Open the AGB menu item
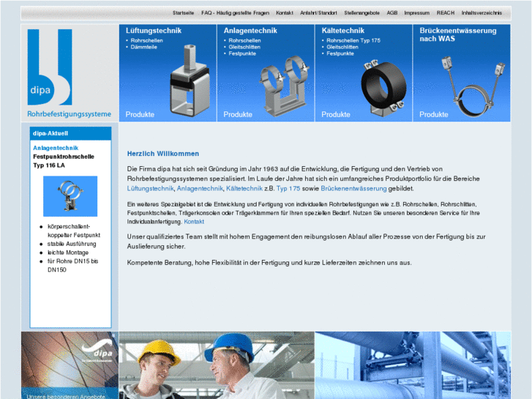Image resolution: width=532 pixels, height=399 pixels. point(392,13)
